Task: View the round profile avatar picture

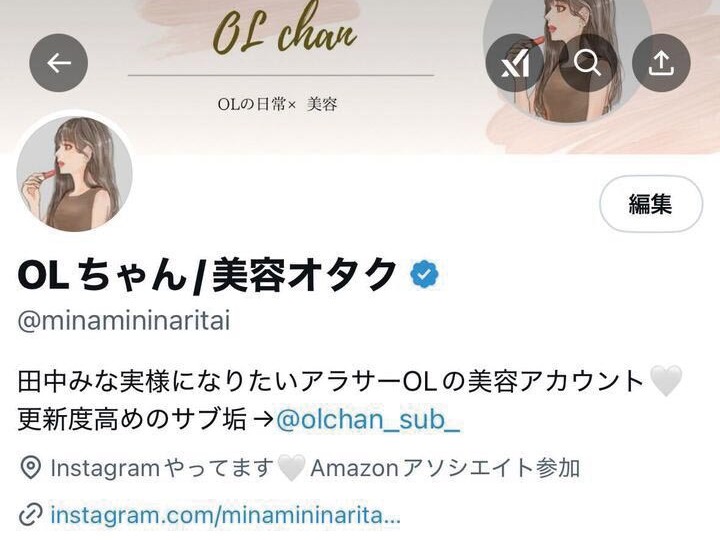Action: coord(74,173)
